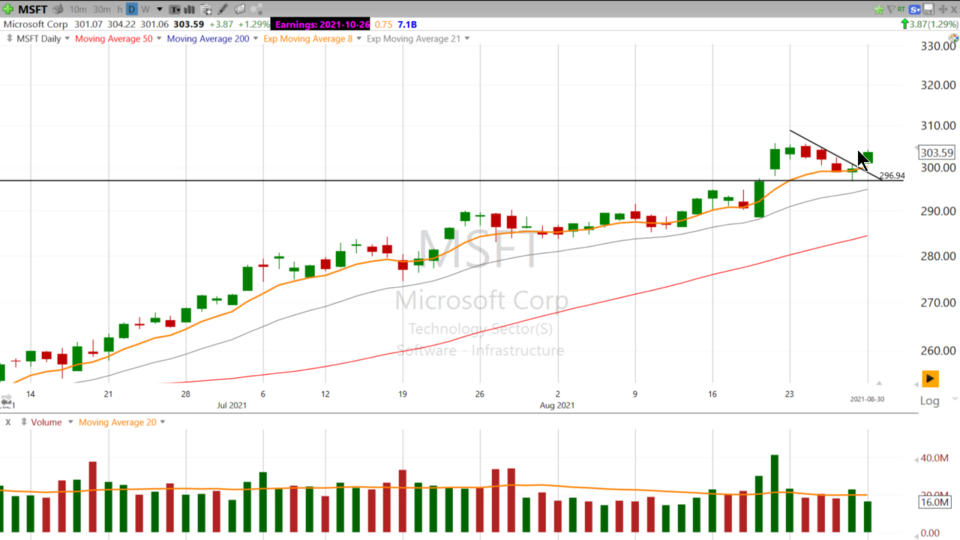Open the timeframe dropdown arrow after W
Screen dimensions: 960x540
coord(159,9)
